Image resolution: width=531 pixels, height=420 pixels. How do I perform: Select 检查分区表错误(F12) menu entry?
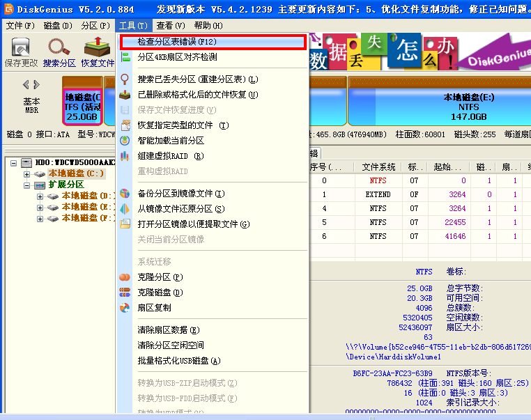point(177,42)
